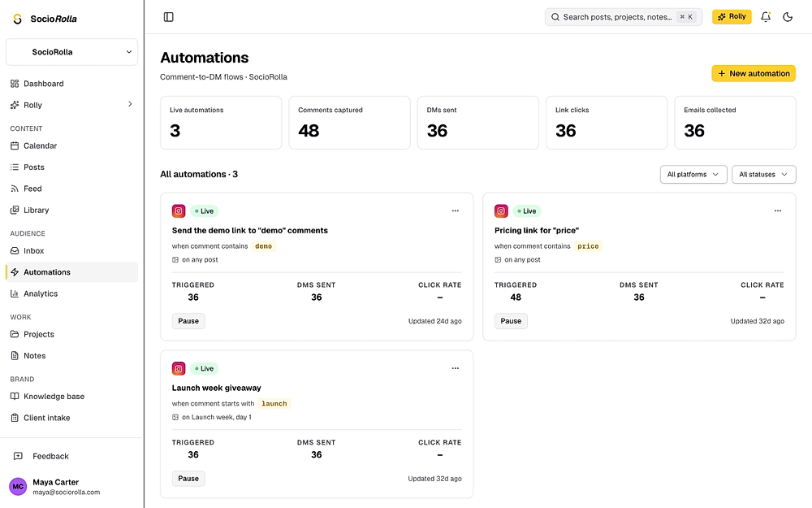Click the 'demo' keyword tag

(264, 246)
